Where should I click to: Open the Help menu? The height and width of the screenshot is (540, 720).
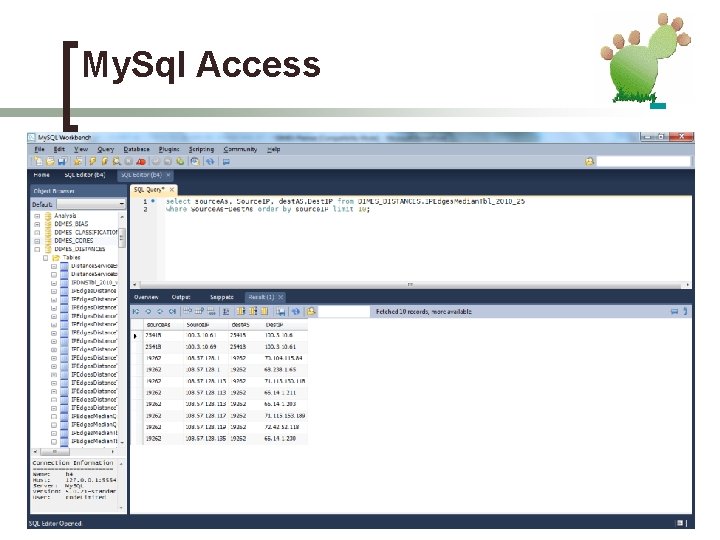point(274,149)
